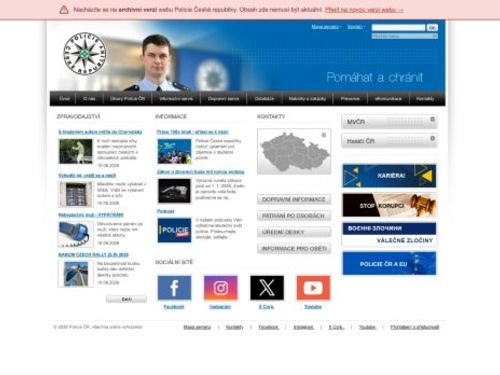Open the search category dropdown under search field
Image resolution: width=500 pixels, height=375 pixels.
(x=405, y=36)
